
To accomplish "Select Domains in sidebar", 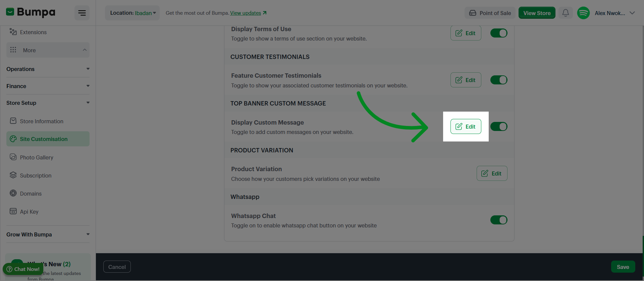I will coord(48,194).
